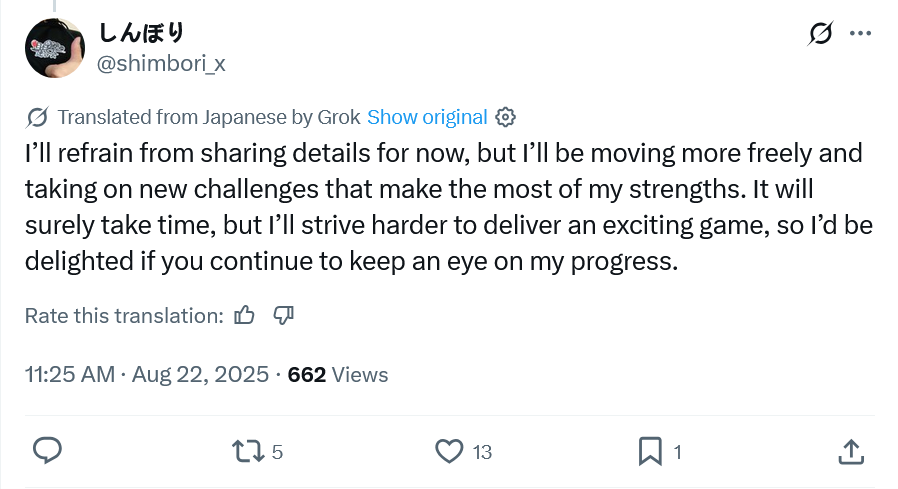The height and width of the screenshot is (489, 898).
Task: Repost using the arrows icon
Action: (248, 451)
